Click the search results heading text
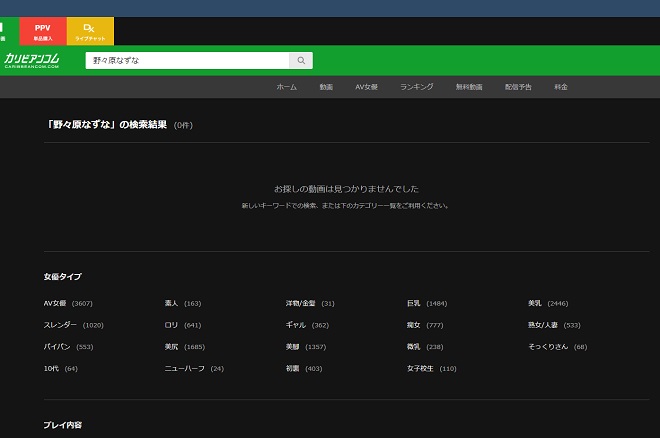 tap(107, 125)
